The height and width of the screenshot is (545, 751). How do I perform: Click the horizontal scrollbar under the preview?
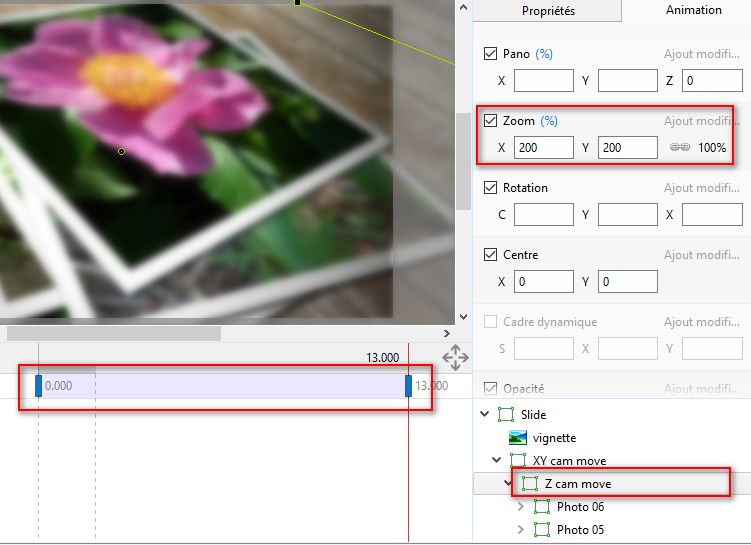113,333
